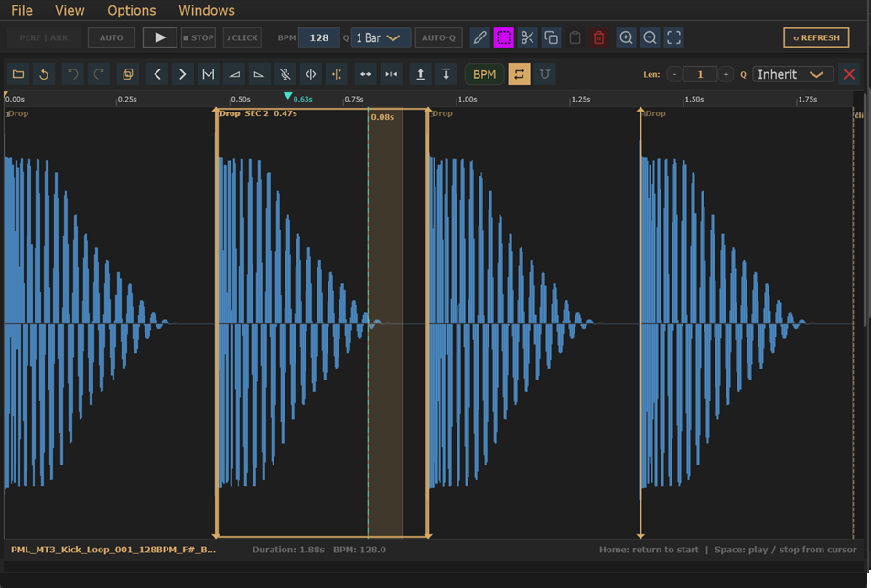Undo the last edit

tap(73, 74)
